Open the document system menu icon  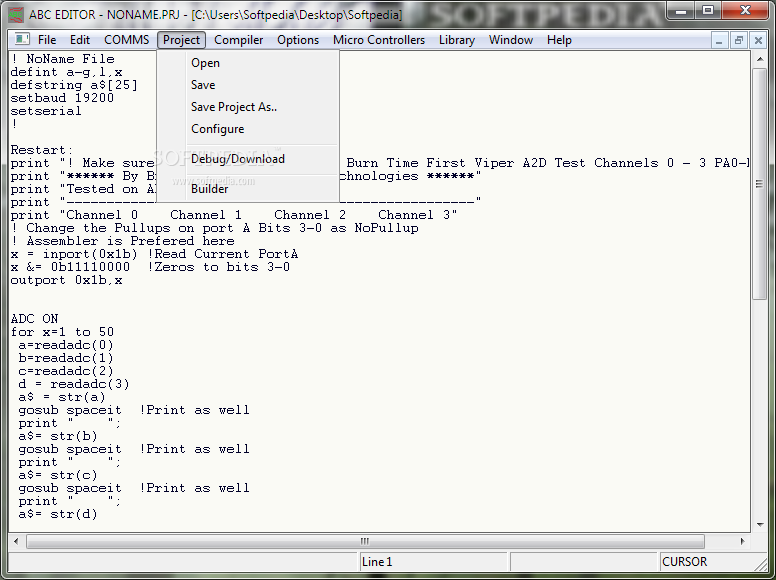click(x=22, y=39)
